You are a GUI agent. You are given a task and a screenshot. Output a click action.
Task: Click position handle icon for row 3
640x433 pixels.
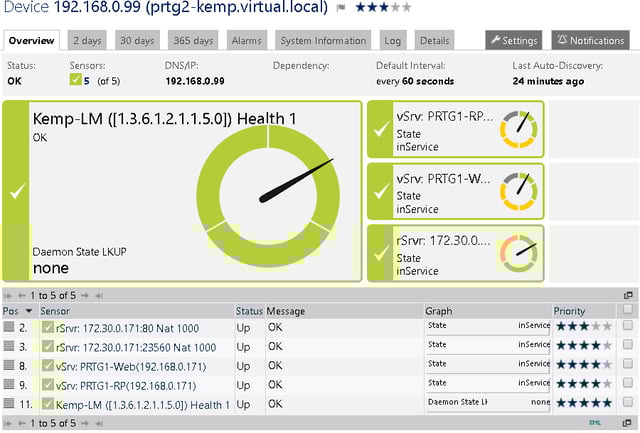tap(9, 346)
